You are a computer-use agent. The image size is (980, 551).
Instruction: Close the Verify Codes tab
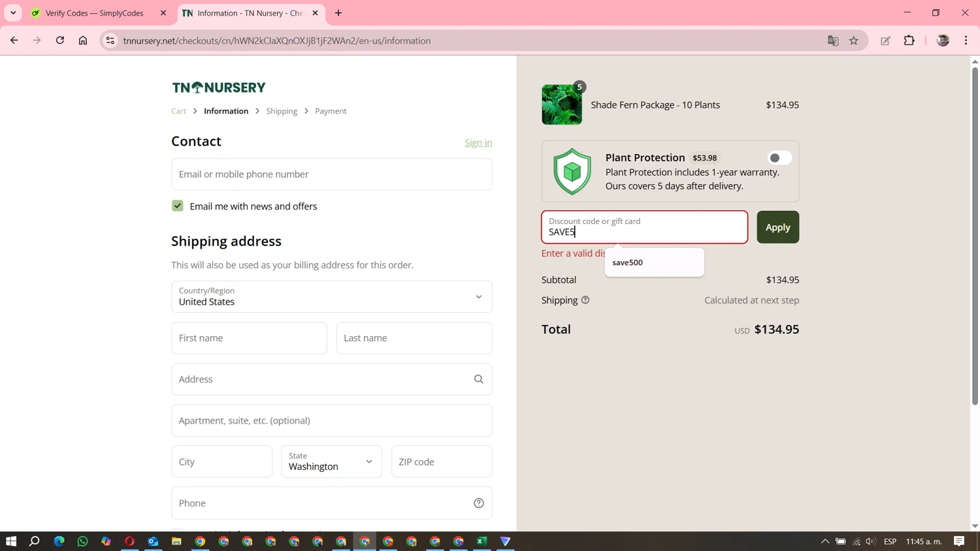(x=163, y=13)
